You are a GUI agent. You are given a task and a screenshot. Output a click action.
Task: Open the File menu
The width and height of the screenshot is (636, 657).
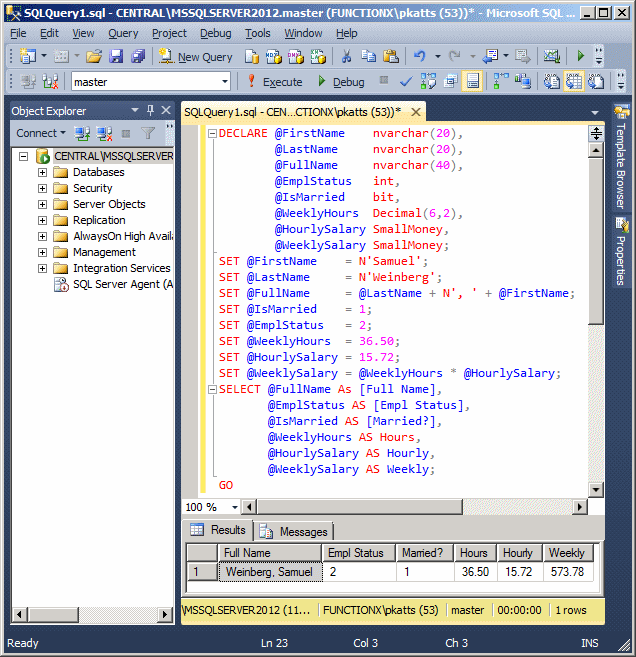[x=18, y=33]
